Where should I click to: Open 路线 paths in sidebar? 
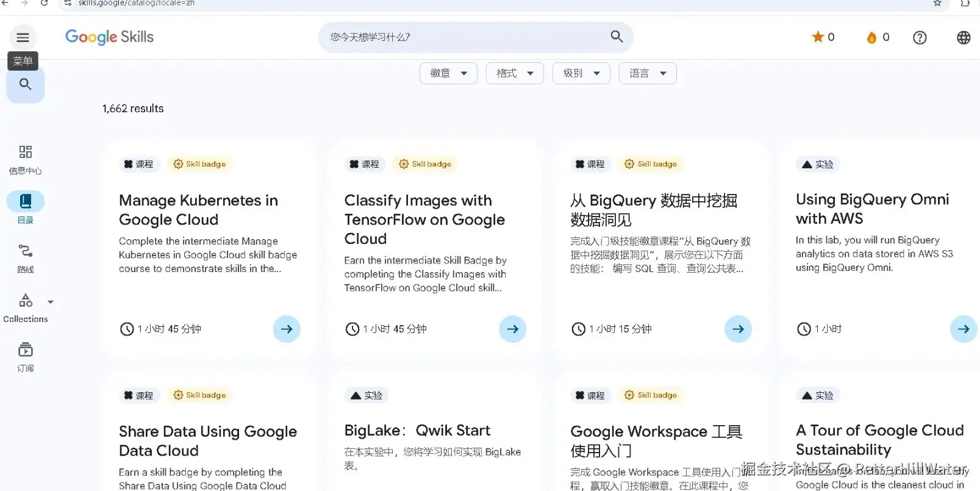[26, 259]
